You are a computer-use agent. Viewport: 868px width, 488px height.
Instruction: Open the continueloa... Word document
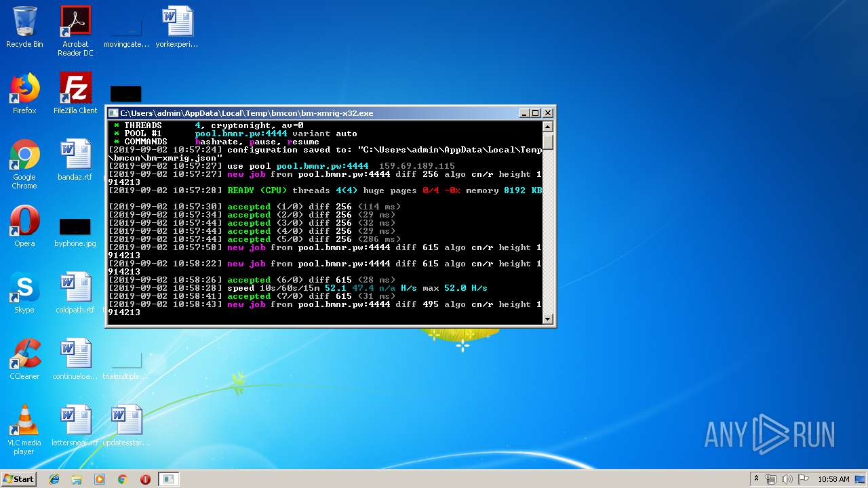(x=75, y=359)
